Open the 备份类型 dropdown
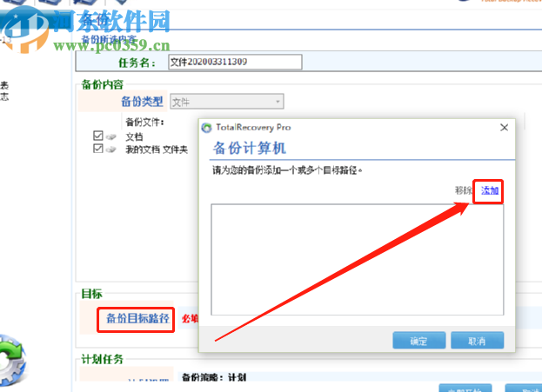The height and width of the screenshot is (392, 542). (x=227, y=102)
